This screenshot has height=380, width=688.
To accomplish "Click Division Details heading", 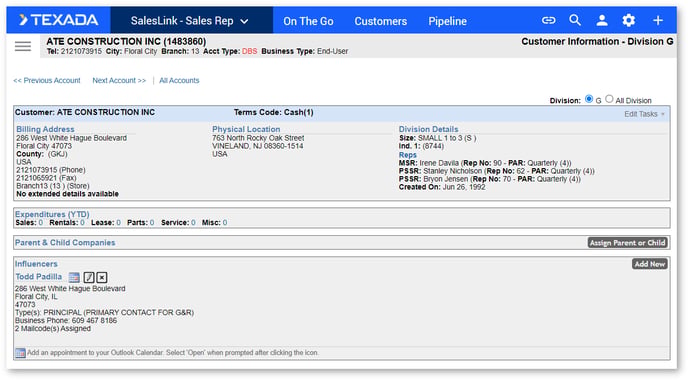I will click(x=428, y=129).
